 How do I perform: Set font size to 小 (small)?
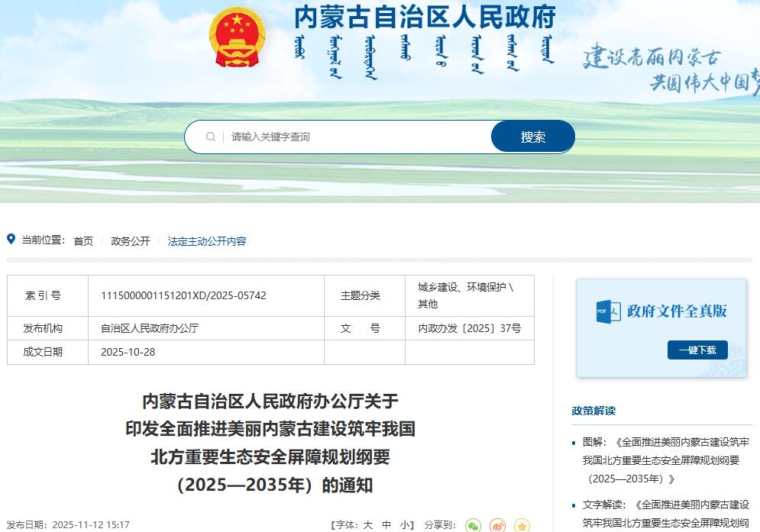tap(404, 525)
